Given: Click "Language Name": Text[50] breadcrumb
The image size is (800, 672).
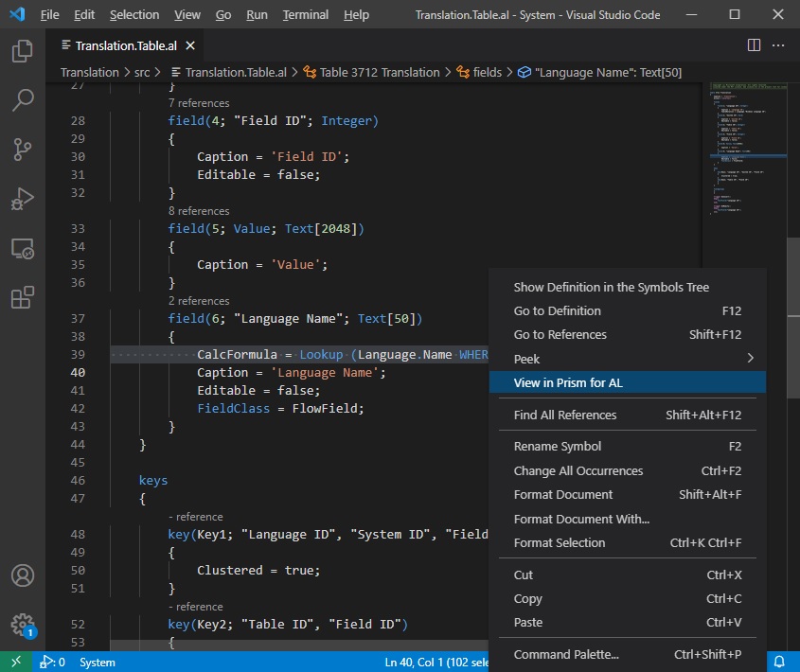Looking at the screenshot, I should click(x=600, y=73).
